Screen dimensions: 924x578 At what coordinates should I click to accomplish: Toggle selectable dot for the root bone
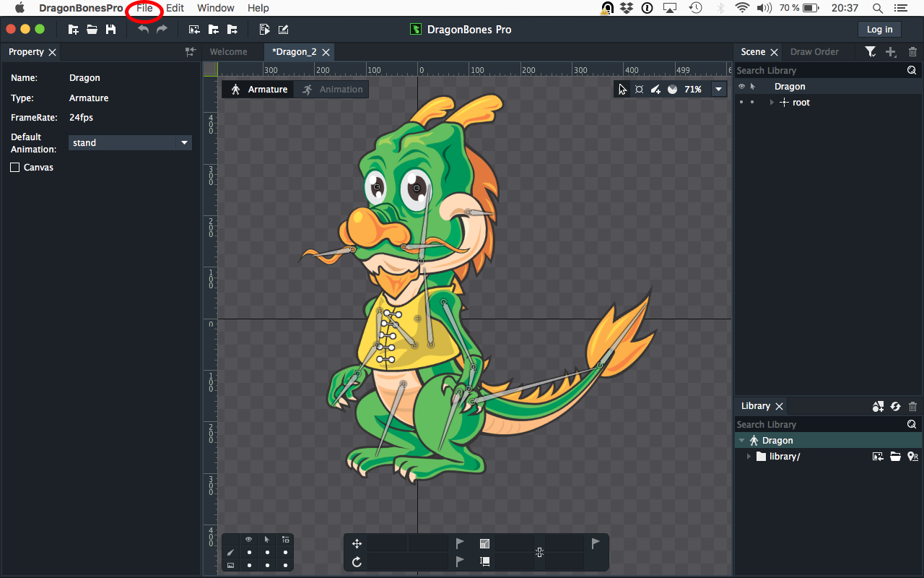click(752, 103)
